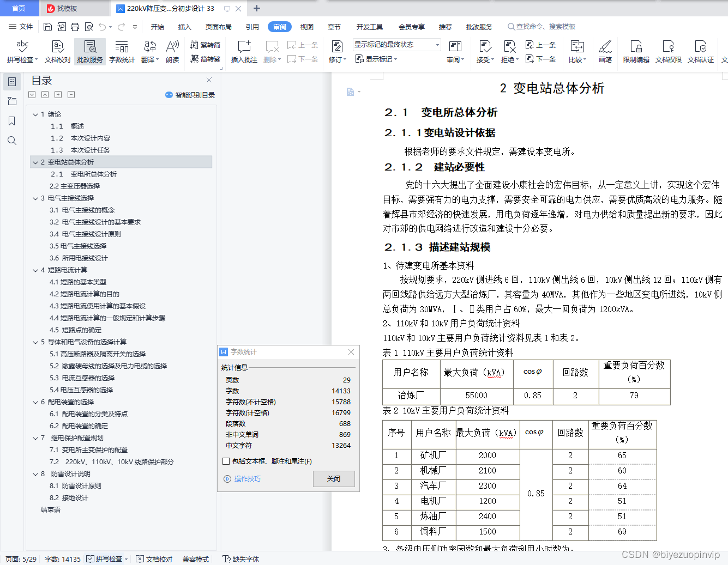The image size is (728, 565).
Task: Click the 页面: 5/29 status bar indicator
Action: tap(21, 559)
